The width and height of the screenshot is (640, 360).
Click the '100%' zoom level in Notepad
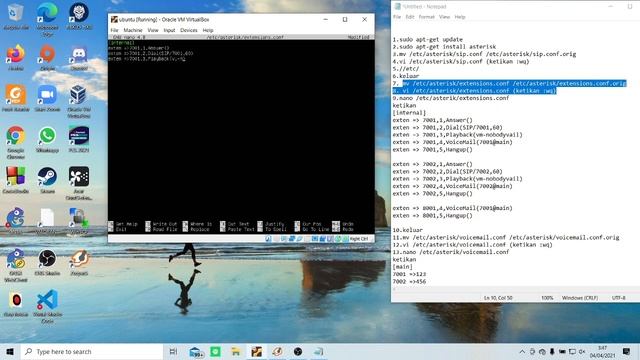pyautogui.click(x=547, y=298)
